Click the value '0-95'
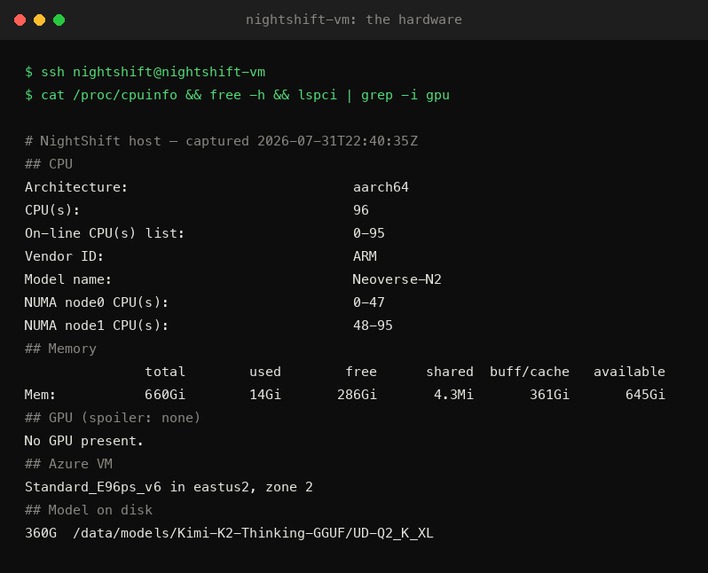708x573 pixels. coord(369,233)
